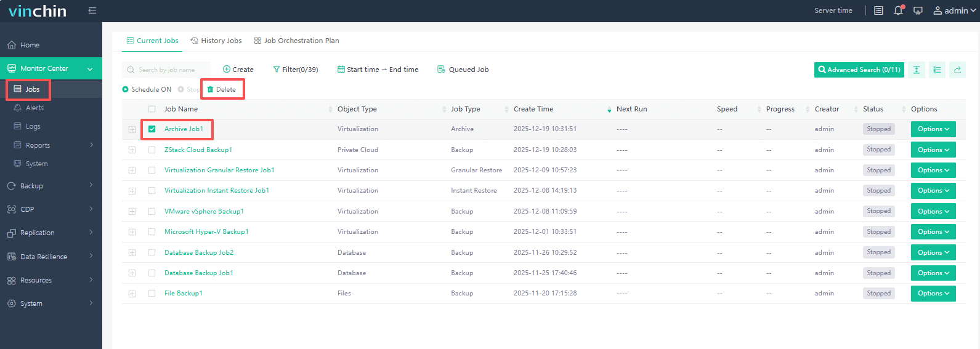980x349 pixels.
Task: Check the ZStack Cloud Backup1 checkbox
Action: tap(152, 150)
